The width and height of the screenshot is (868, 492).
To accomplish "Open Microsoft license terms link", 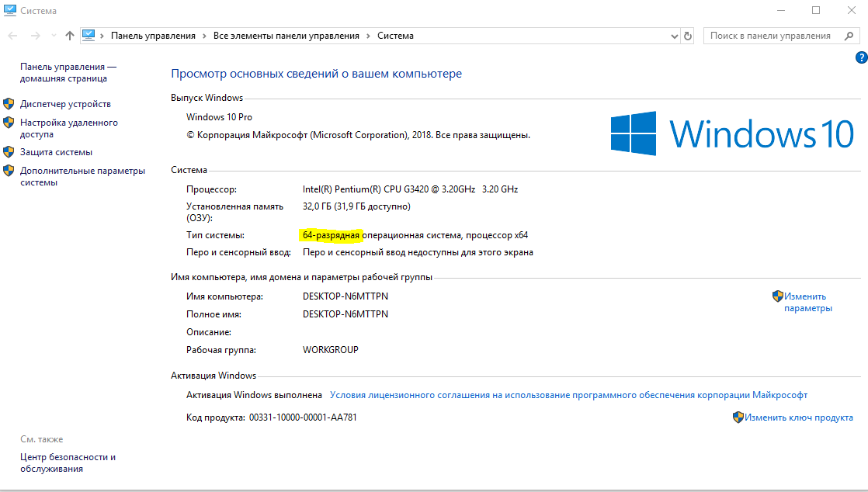I will coord(568,395).
